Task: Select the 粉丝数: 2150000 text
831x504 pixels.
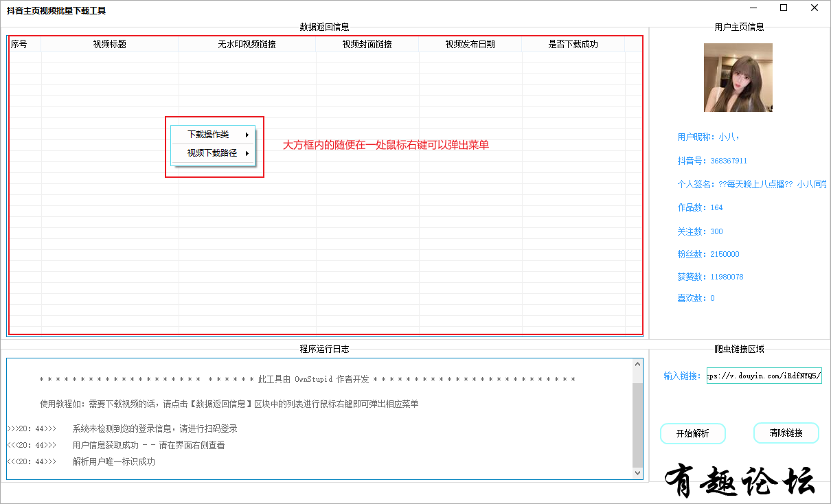Action: point(708,254)
